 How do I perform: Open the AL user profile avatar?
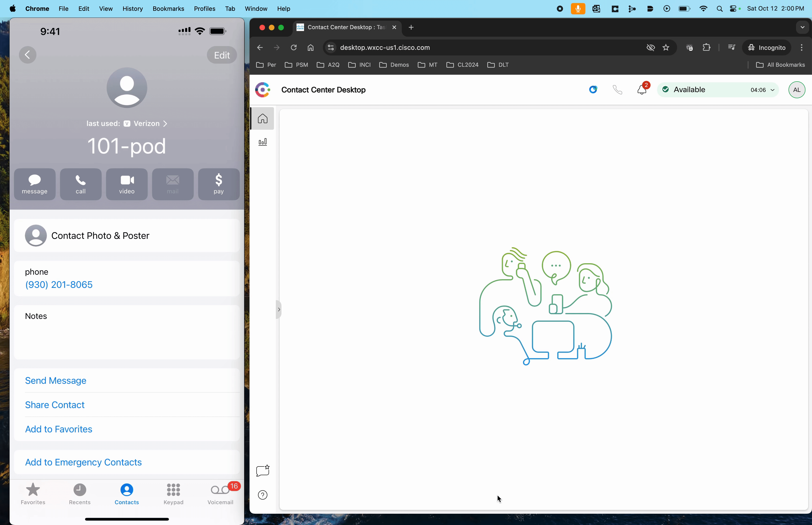pyautogui.click(x=796, y=90)
